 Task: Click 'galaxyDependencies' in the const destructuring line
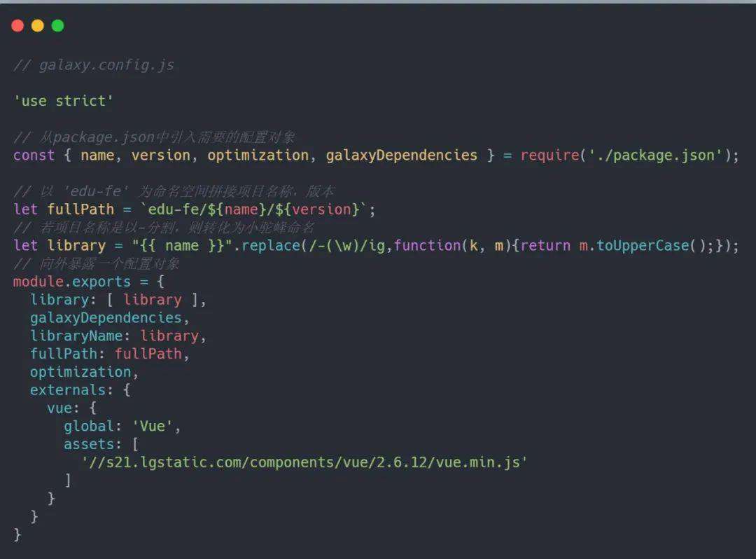402,156
